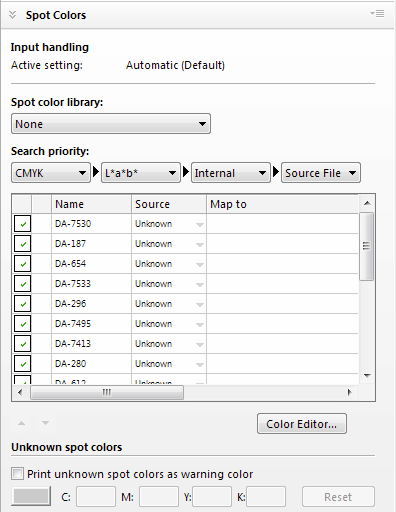
Task: Open the CMYK search priority dropdown
Action: (x=51, y=173)
